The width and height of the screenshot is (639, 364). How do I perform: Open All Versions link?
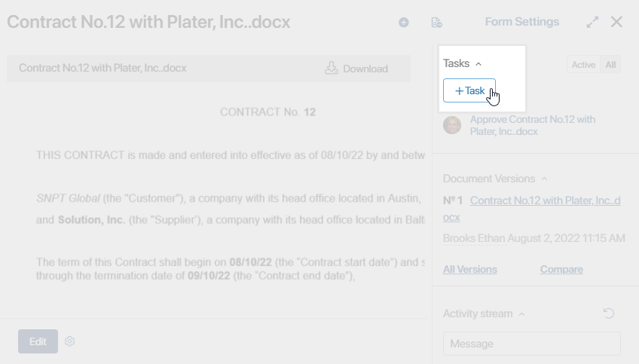470,270
